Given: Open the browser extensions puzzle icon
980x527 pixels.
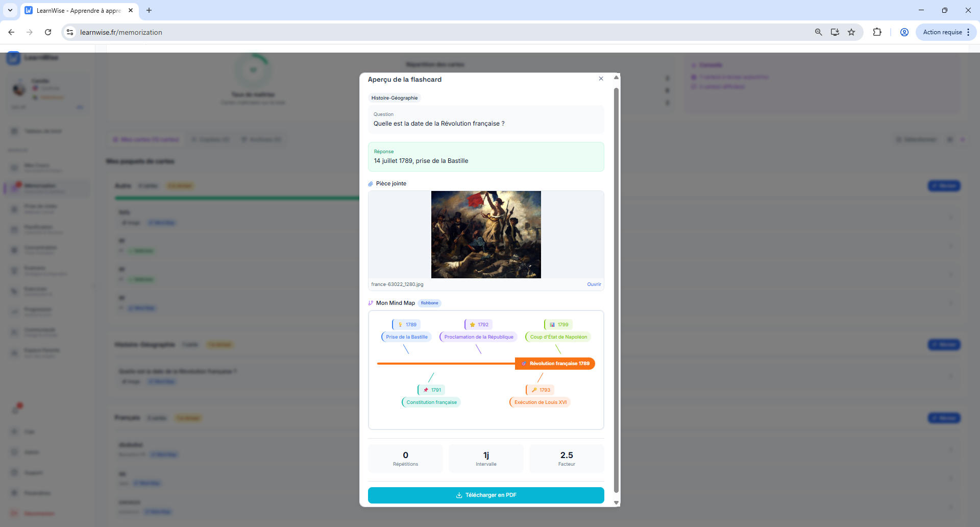Looking at the screenshot, I should 877,32.
